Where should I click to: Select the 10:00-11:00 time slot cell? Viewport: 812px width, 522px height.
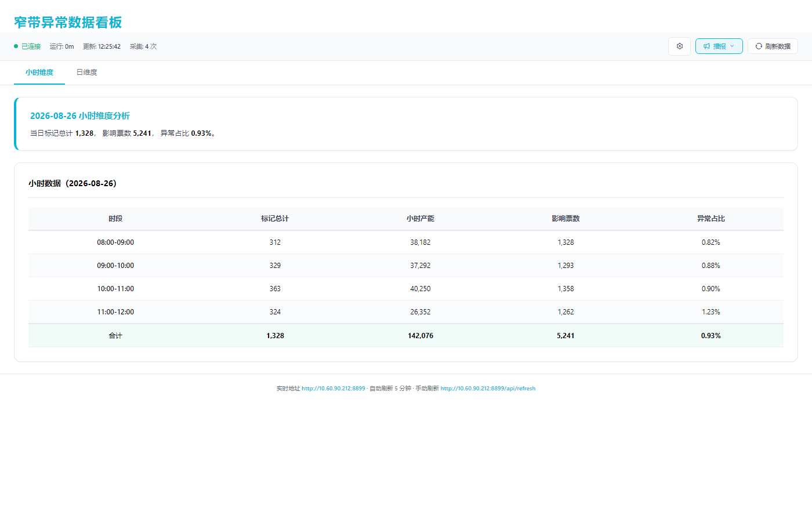click(115, 289)
